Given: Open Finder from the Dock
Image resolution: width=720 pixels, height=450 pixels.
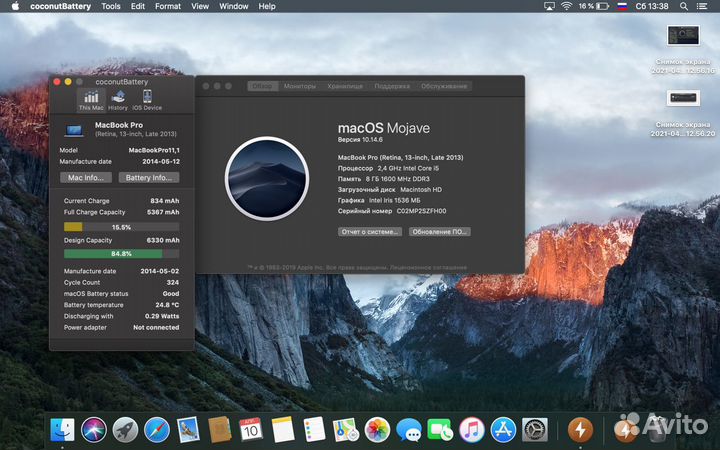Looking at the screenshot, I should [62, 430].
